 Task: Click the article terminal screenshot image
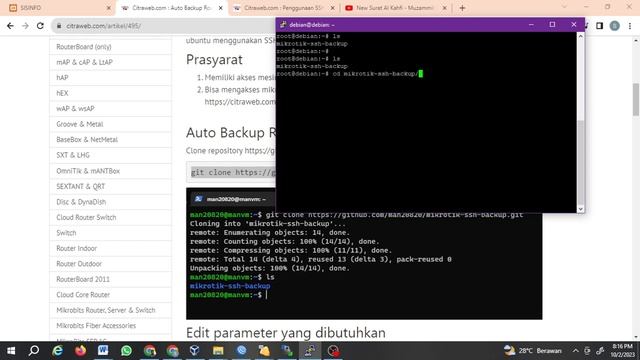tap(364, 265)
